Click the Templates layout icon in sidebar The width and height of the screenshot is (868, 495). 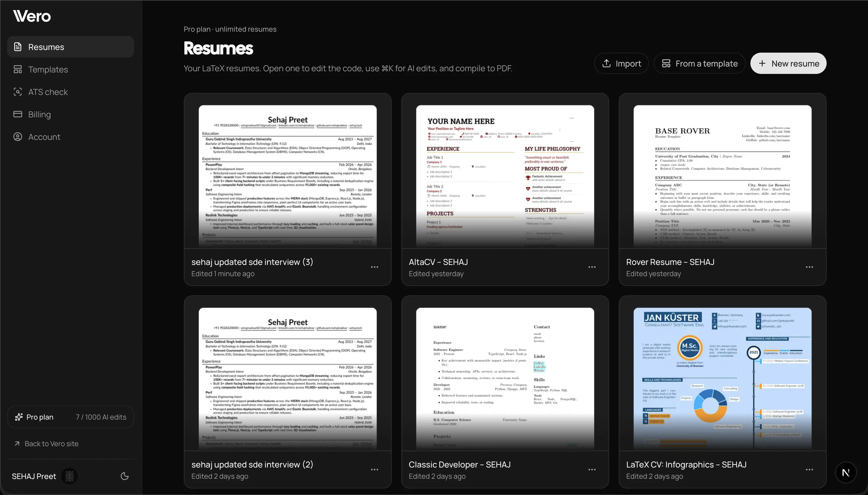pyautogui.click(x=18, y=69)
